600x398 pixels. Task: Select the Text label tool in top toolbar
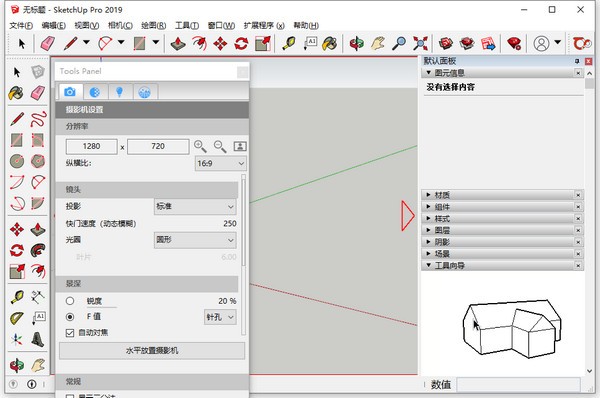click(310, 43)
